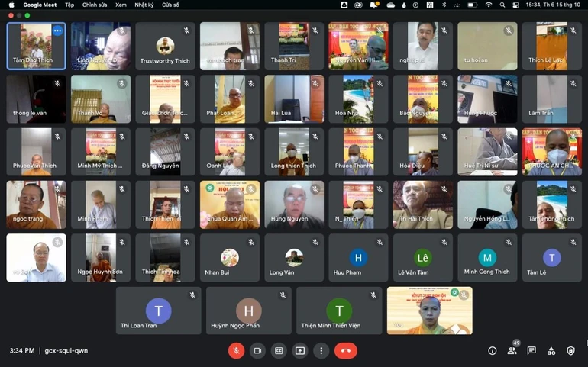Open the chat messages panel
588x367 pixels.
[x=531, y=350]
